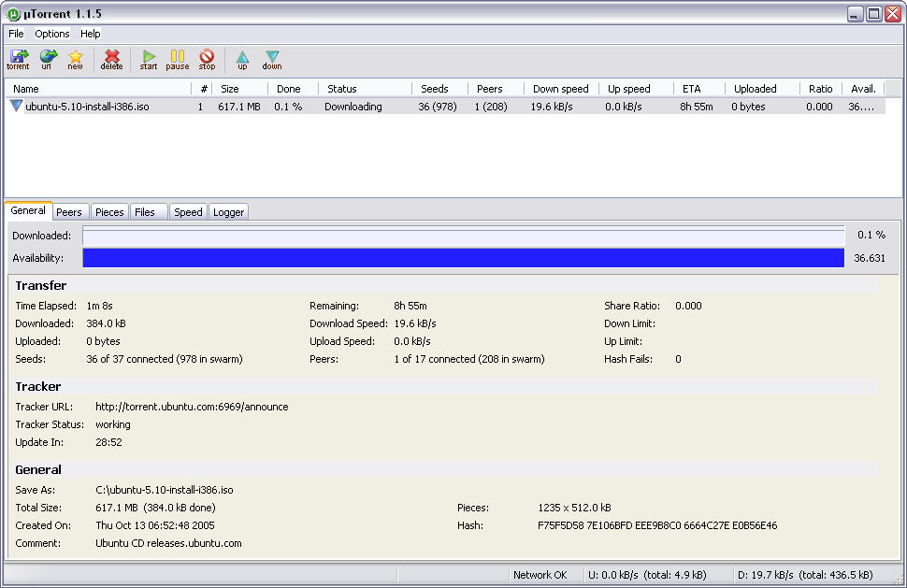
Task: Click the tracker URL torrent.ubuntu.com text
Action: (x=192, y=407)
